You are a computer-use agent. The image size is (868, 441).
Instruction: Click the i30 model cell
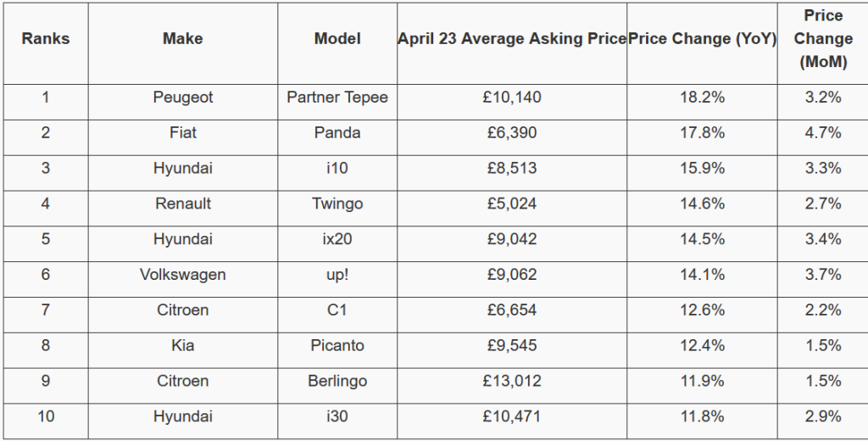click(x=337, y=417)
